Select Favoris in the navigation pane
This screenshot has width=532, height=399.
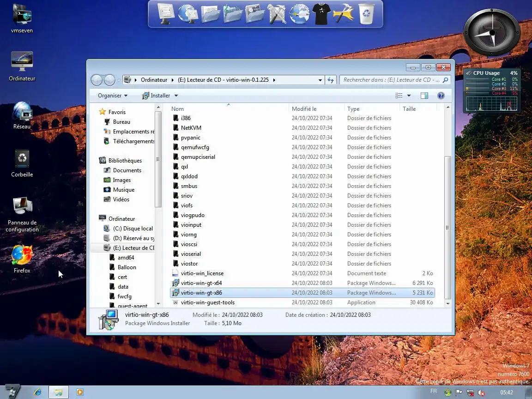click(117, 112)
